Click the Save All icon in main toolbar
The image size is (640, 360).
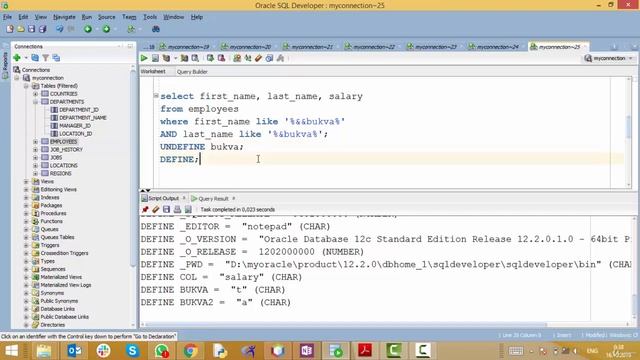click(x=42, y=29)
